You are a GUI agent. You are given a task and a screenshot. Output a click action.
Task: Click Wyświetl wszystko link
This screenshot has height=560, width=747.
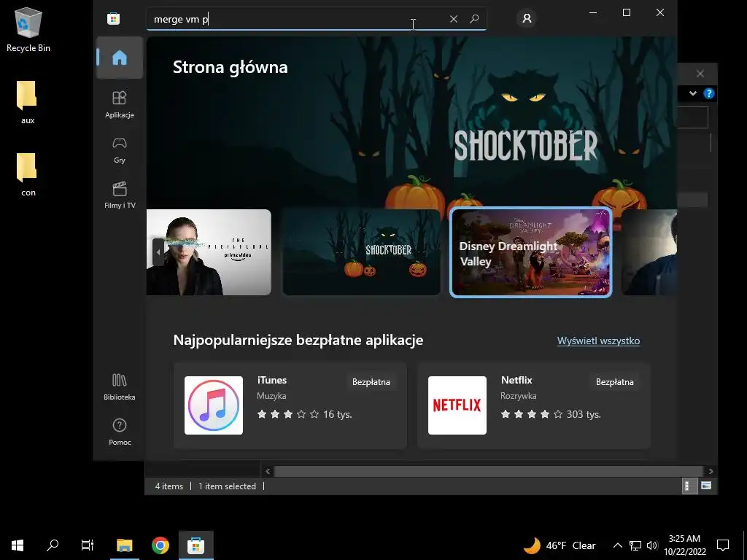point(598,341)
